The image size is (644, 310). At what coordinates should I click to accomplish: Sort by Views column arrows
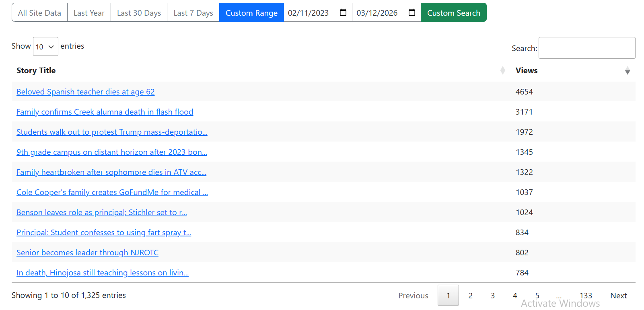coord(627,71)
